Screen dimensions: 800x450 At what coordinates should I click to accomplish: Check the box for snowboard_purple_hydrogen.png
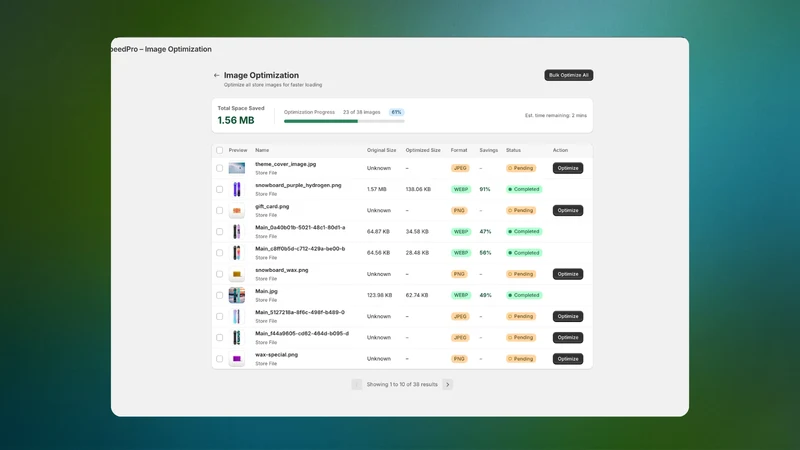click(219, 189)
